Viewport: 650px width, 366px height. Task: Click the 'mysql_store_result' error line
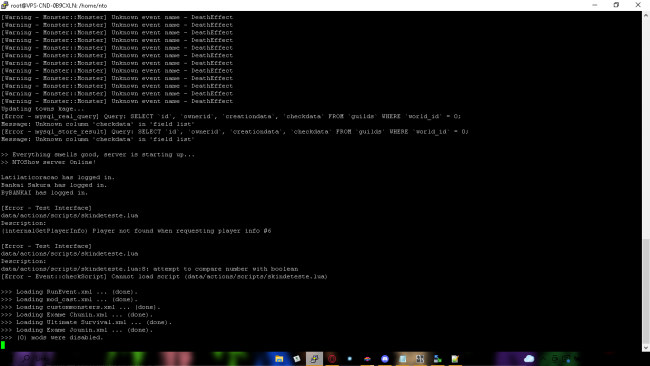coord(235,131)
